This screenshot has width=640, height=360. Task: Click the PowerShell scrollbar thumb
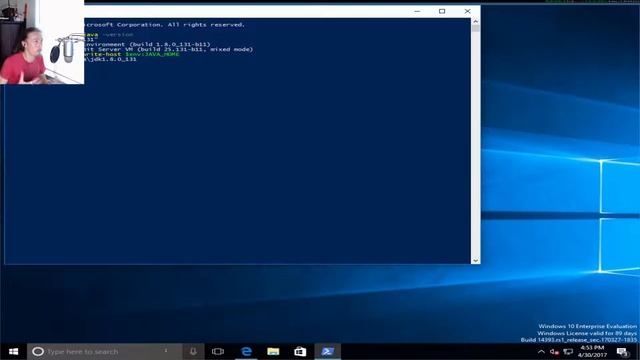click(x=476, y=29)
